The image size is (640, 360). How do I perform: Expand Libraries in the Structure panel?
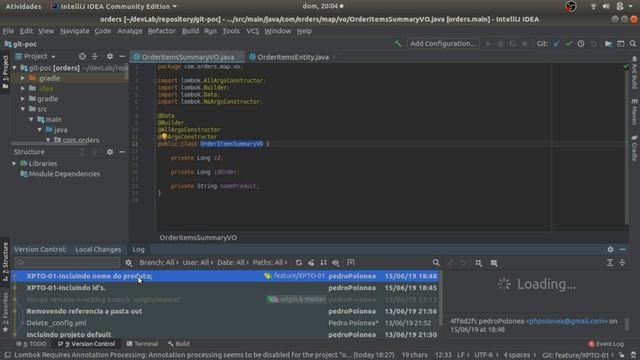[x=14, y=163]
